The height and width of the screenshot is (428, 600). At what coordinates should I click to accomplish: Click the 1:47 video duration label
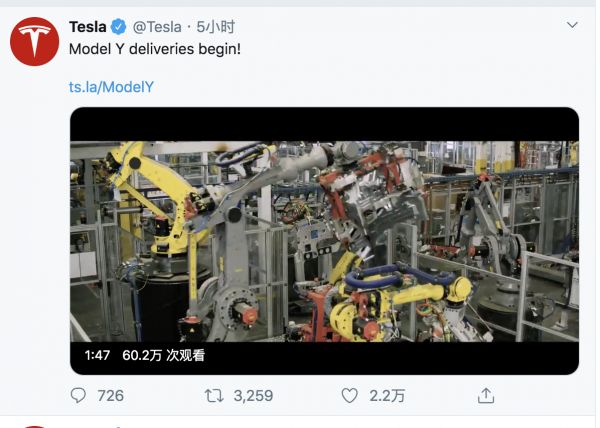pyautogui.click(x=96, y=355)
